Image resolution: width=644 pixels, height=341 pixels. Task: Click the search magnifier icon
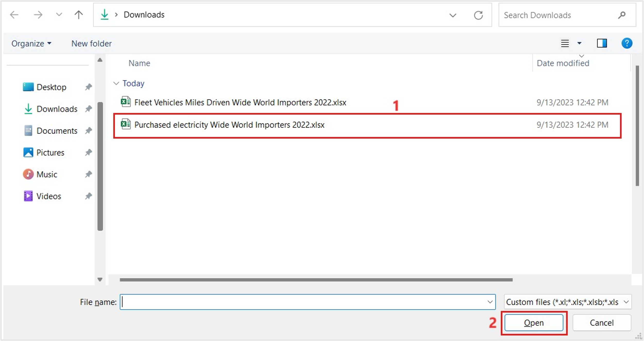pyautogui.click(x=622, y=15)
